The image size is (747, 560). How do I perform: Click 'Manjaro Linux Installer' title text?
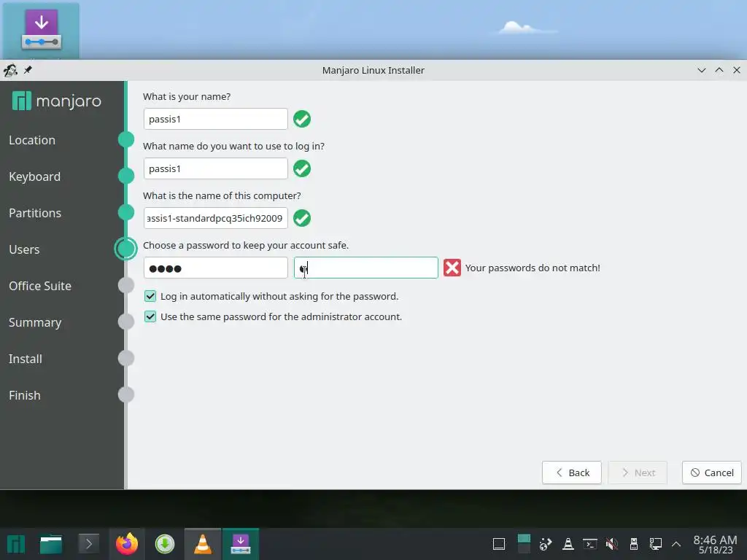pyautogui.click(x=373, y=71)
